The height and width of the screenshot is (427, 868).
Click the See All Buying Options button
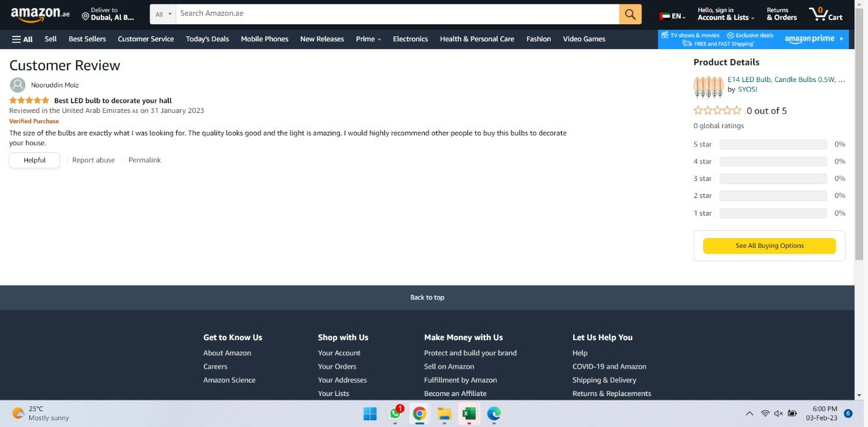(x=770, y=246)
